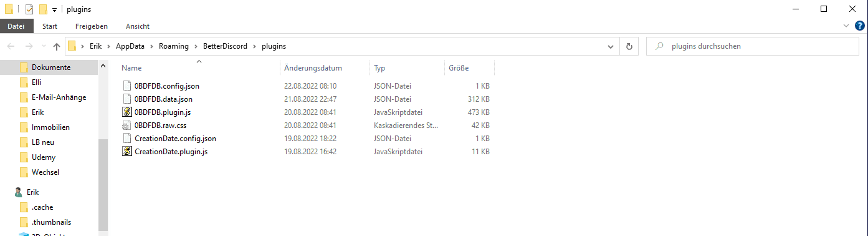Click the date 22.08.2022 08:10

click(310, 86)
